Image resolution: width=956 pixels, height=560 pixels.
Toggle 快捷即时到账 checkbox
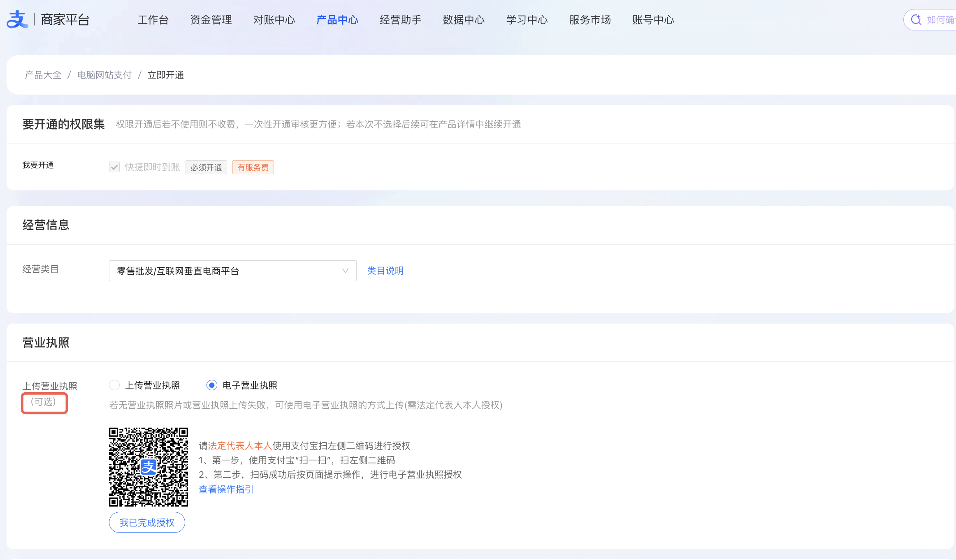point(114,167)
